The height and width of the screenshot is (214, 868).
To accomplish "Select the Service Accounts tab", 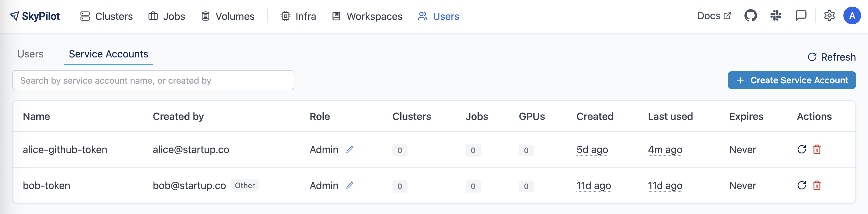I will [108, 54].
